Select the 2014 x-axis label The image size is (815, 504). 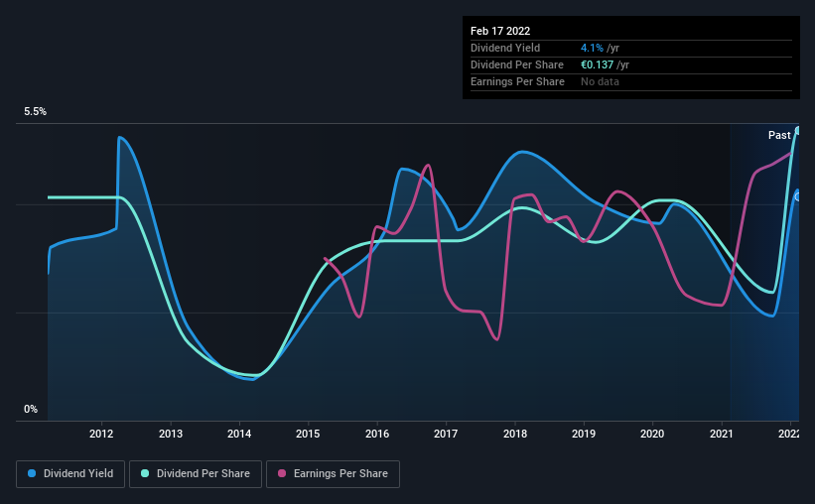tap(239, 434)
